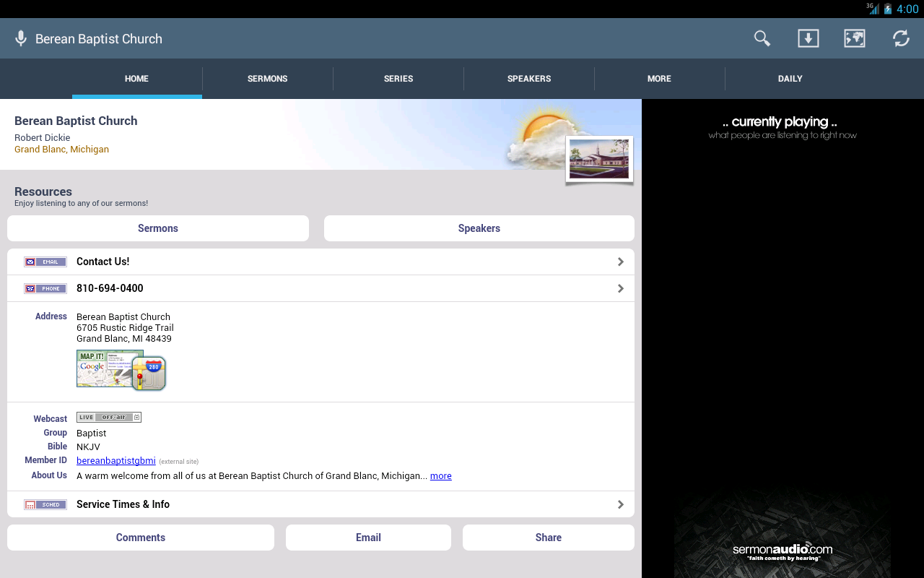This screenshot has height=578, width=924.
Task: Tap the 'Resources' section heading
Action: (43, 191)
